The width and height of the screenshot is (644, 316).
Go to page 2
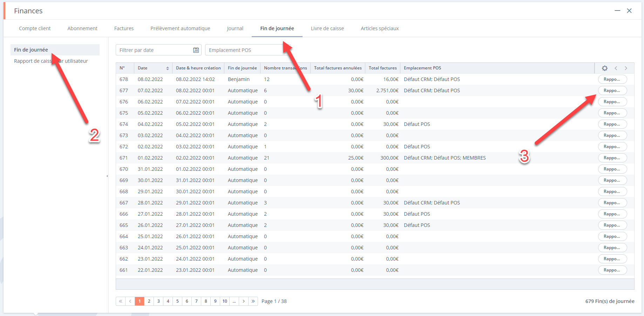pyautogui.click(x=149, y=301)
